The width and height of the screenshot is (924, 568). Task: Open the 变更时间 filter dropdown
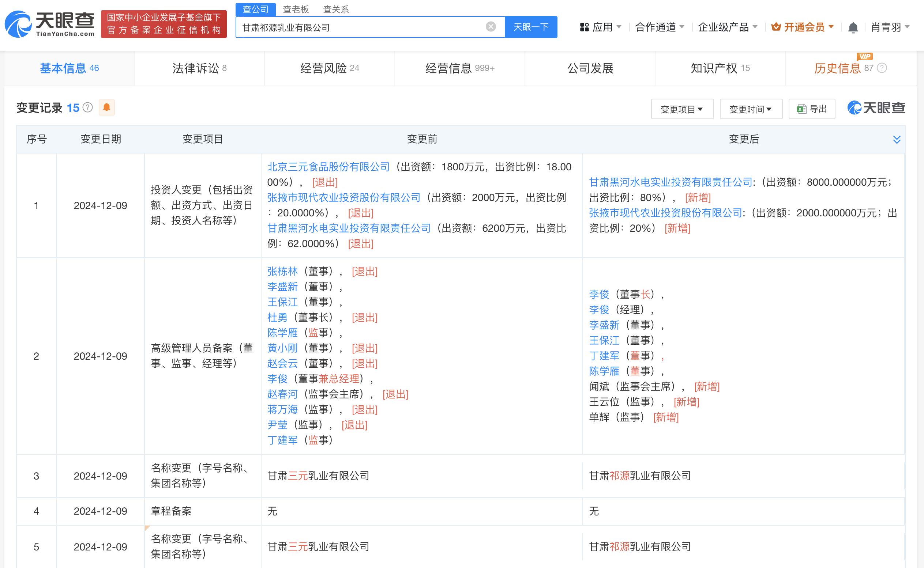(751, 109)
